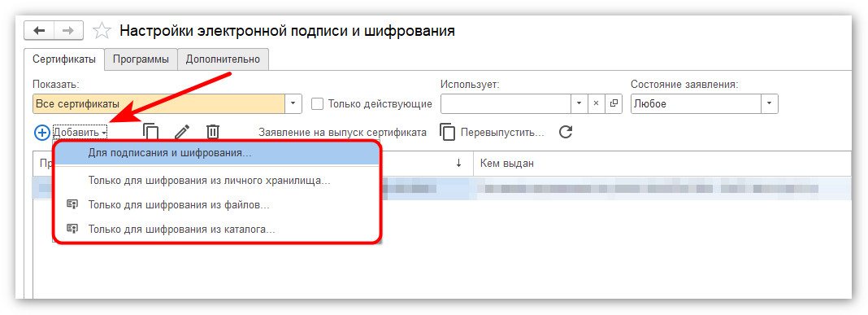Click icon beside Только для шифрования из файлов

coord(72,204)
